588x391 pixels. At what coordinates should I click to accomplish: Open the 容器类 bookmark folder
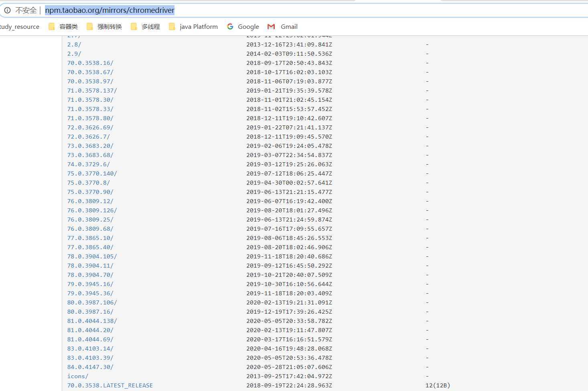point(63,26)
